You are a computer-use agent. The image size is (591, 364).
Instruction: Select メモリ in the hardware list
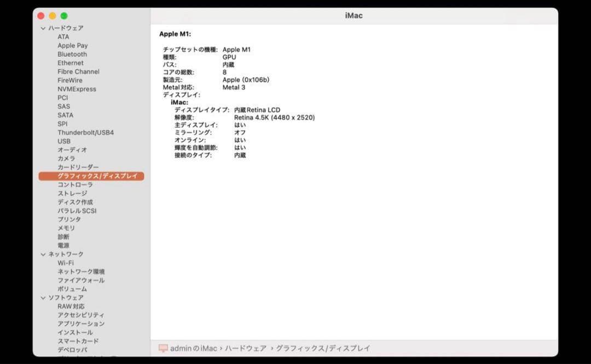(66, 228)
